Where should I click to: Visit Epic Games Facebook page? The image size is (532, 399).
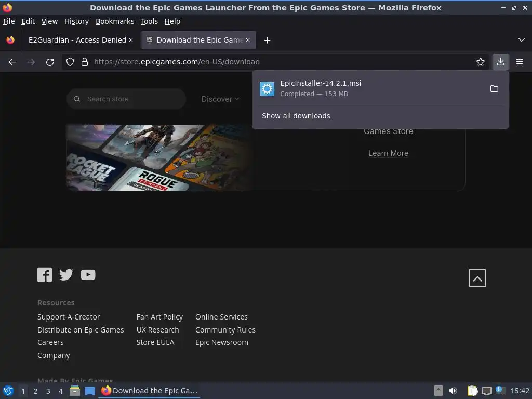coord(45,275)
